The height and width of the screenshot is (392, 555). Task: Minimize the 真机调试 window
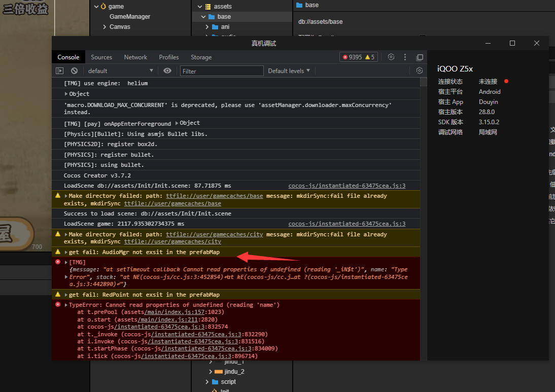(x=488, y=43)
